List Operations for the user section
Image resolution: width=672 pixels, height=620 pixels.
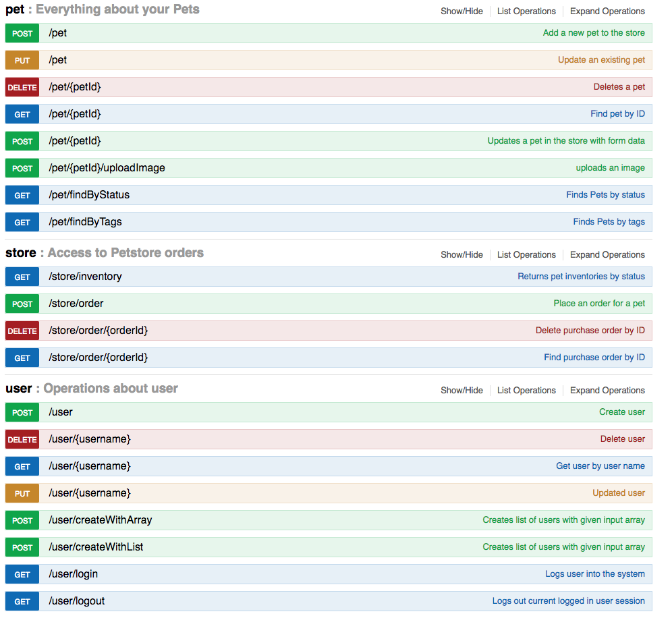click(526, 391)
